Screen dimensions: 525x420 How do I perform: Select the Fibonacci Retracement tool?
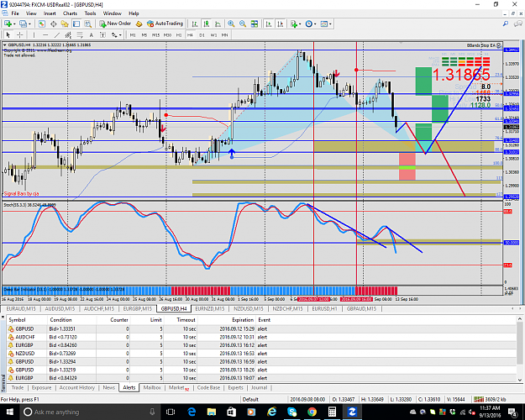click(x=80, y=34)
